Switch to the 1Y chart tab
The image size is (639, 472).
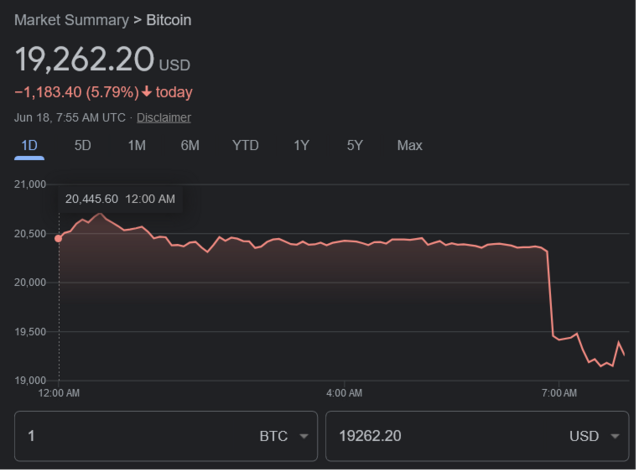tap(301, 146)
